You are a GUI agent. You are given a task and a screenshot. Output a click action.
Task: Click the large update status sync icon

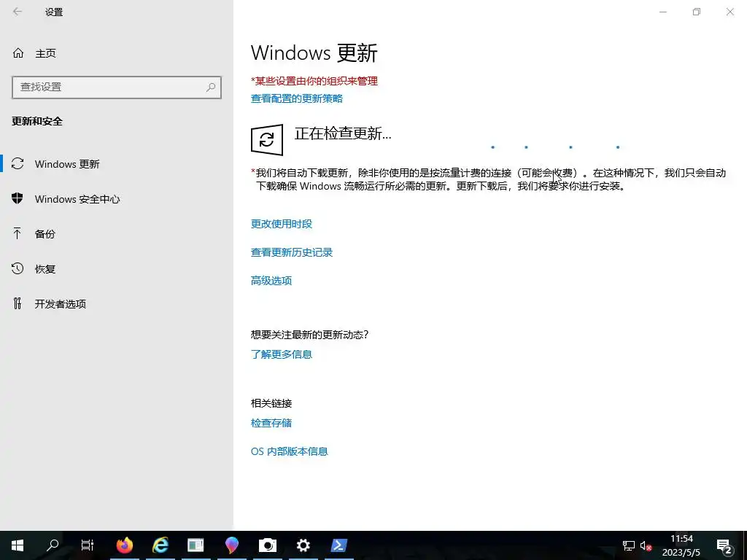[x=267, y=140]
